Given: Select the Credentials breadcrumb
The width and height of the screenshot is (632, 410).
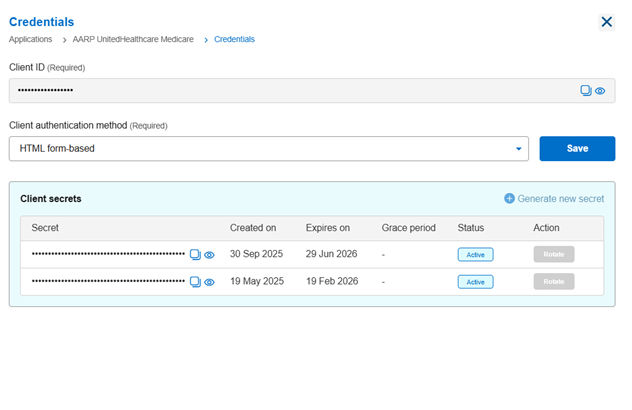Looking at the screenshot, I should 234,39.
